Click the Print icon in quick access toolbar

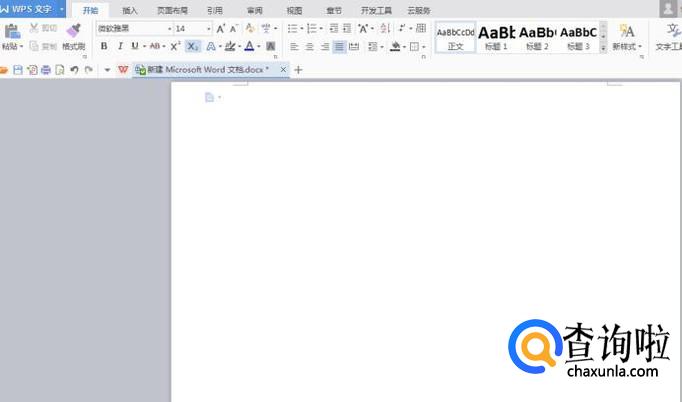tap(46, 70)
